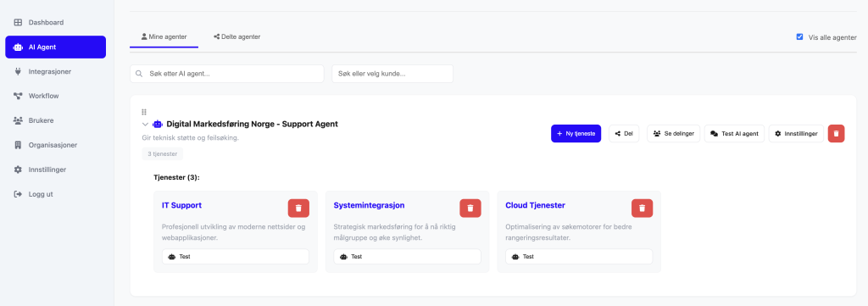This screenshot has width=868, height=306.
Task: Click Test AI agent button
Action: 735,133
